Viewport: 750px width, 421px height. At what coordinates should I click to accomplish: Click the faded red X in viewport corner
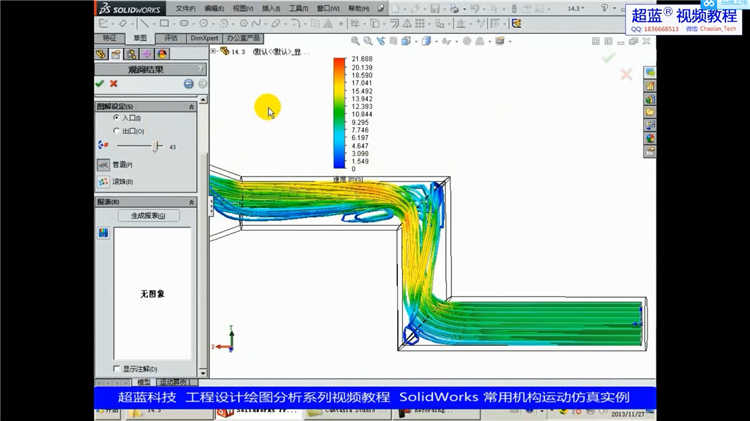[x=626, y=75]
